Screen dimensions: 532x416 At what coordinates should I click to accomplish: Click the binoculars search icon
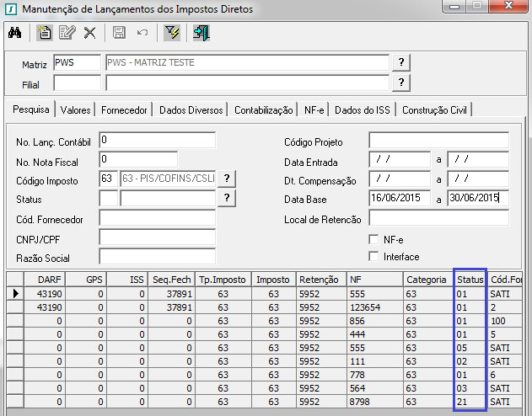(14, 33)
